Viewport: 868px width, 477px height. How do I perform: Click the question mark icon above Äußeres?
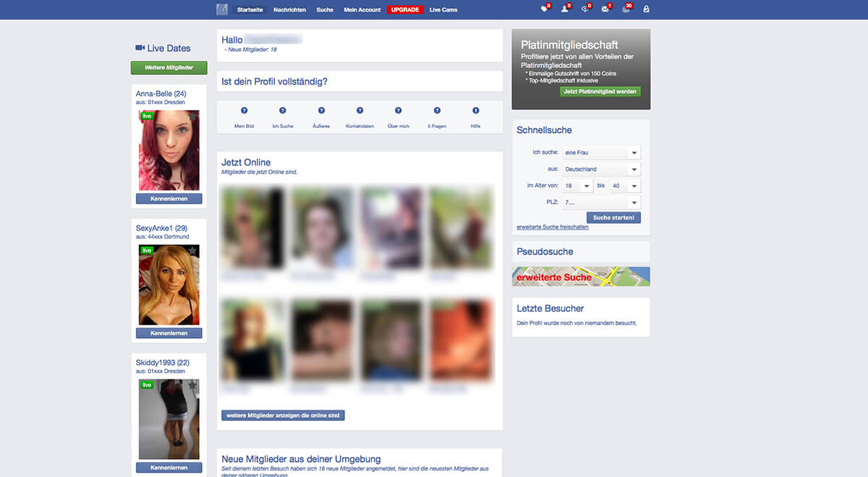pos(321,111)
